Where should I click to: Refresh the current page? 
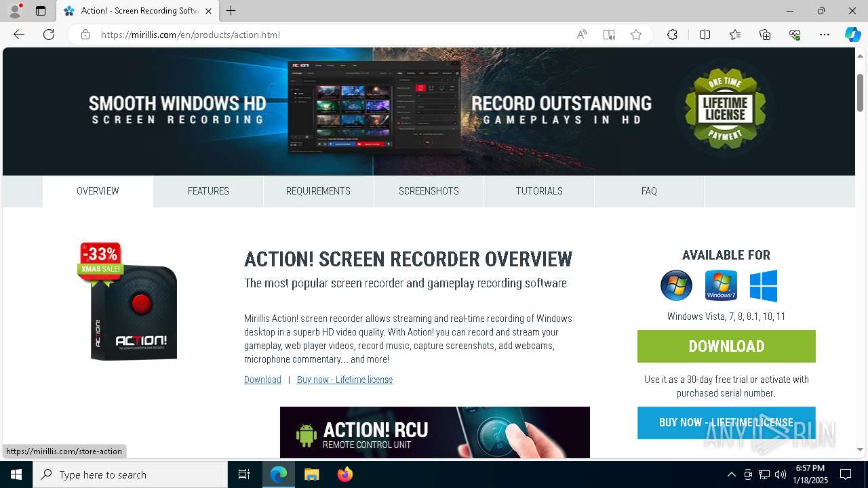coord(49,35)
